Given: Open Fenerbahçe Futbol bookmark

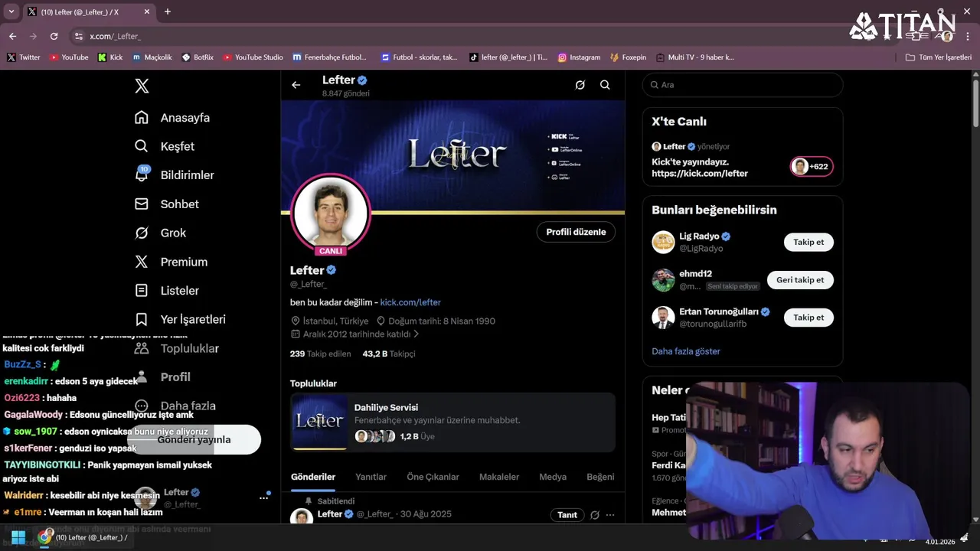Looking at the screenshot, I should coord(330,57).
